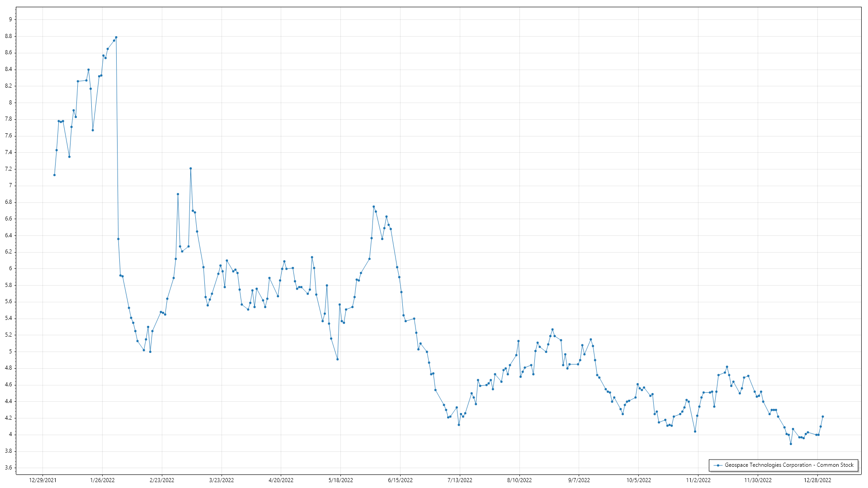Click the 3.6 label on the y-axis
Viewport: 868px width, 488px height.
(x=9, y=468)
